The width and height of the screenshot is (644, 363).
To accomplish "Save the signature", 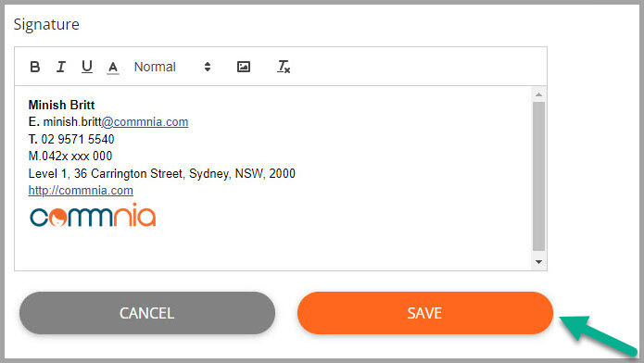I will click(425, 313).
